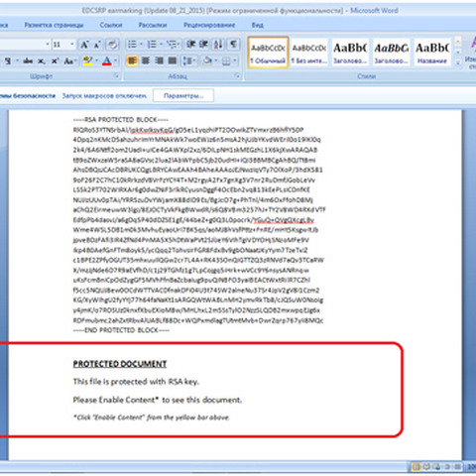Expand underline style dropdown arrow
The height and width of the screenshot is (476, 476).
[17, 60]
